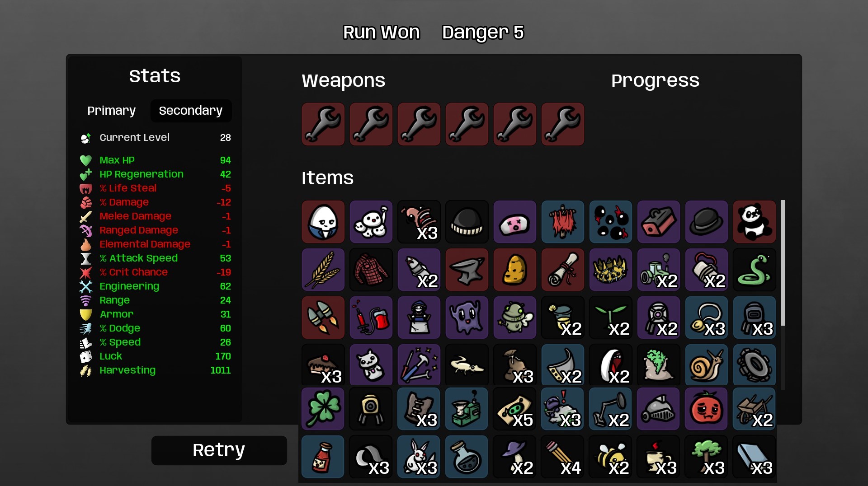
Task: Select the first wrench weapon icon
Action: click(323, 124)
